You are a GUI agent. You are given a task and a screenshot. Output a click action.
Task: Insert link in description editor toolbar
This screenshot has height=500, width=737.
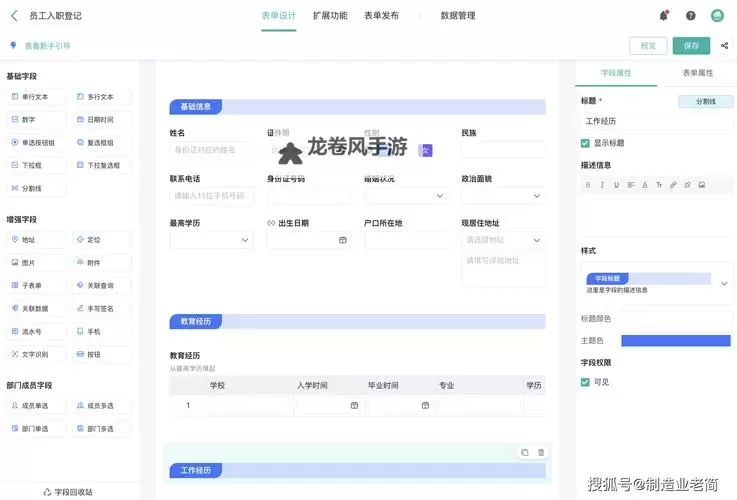tap(673, 185)
